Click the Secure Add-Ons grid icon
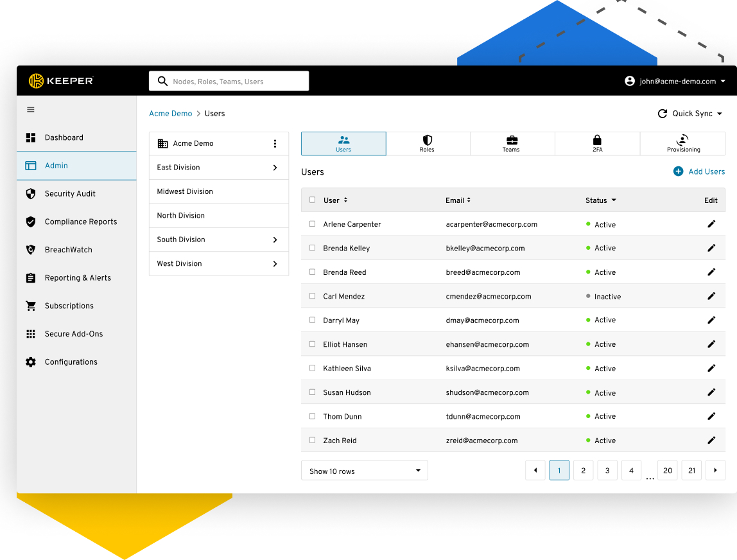 click(x=31, y=334)
